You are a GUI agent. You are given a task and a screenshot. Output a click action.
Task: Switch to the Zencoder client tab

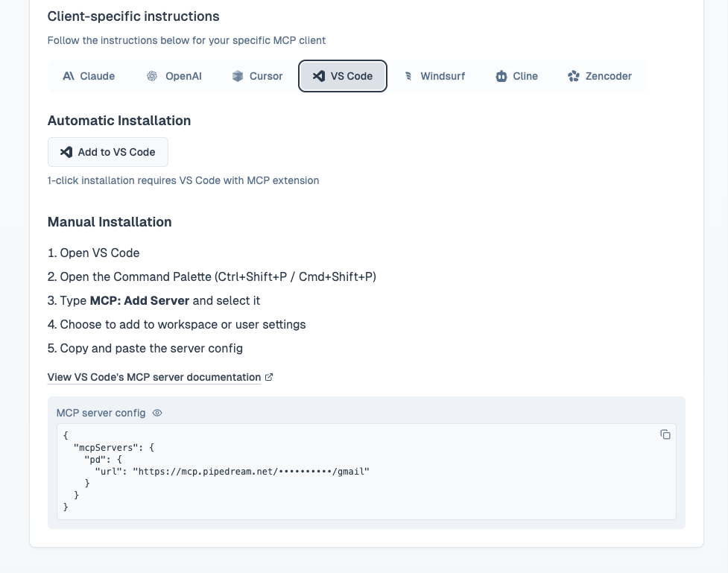coord(599,76)
